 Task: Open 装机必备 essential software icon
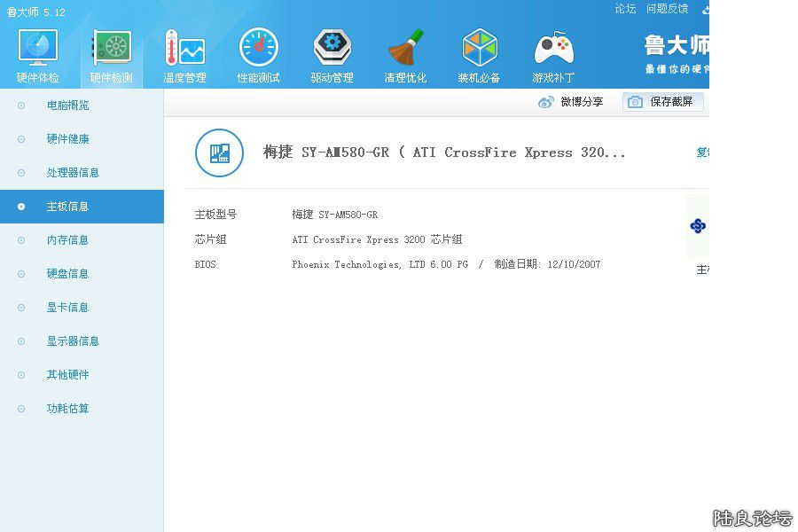click(479, 55)
